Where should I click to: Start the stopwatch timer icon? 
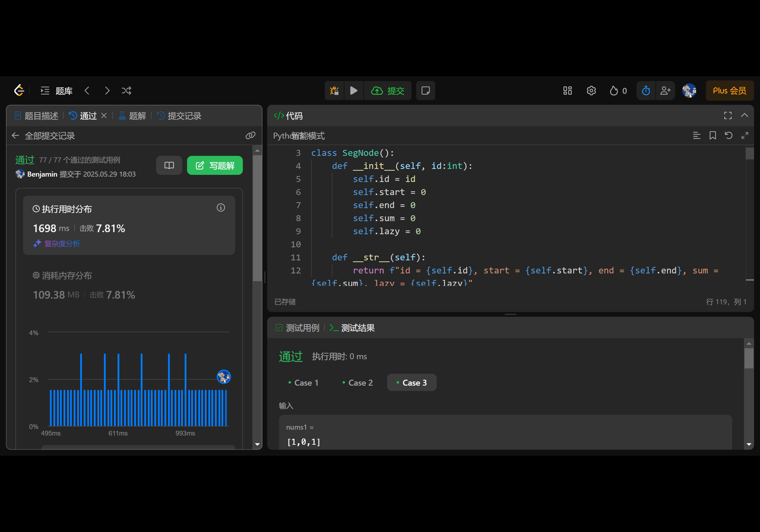(x=645, y=90)
